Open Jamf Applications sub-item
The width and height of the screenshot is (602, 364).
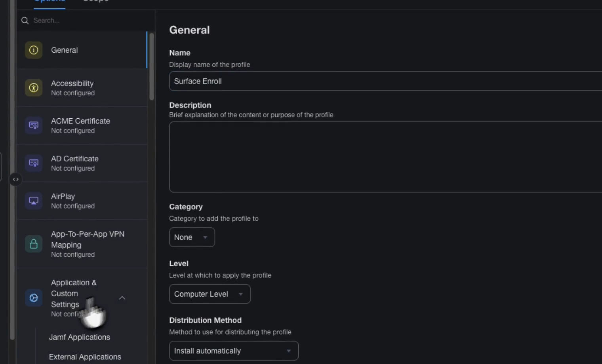(79, 337)
